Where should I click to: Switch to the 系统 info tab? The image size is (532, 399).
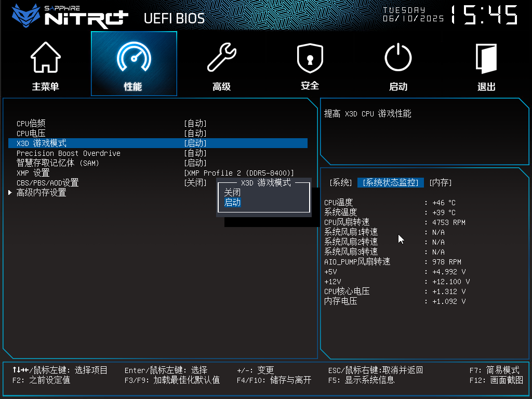341,183
